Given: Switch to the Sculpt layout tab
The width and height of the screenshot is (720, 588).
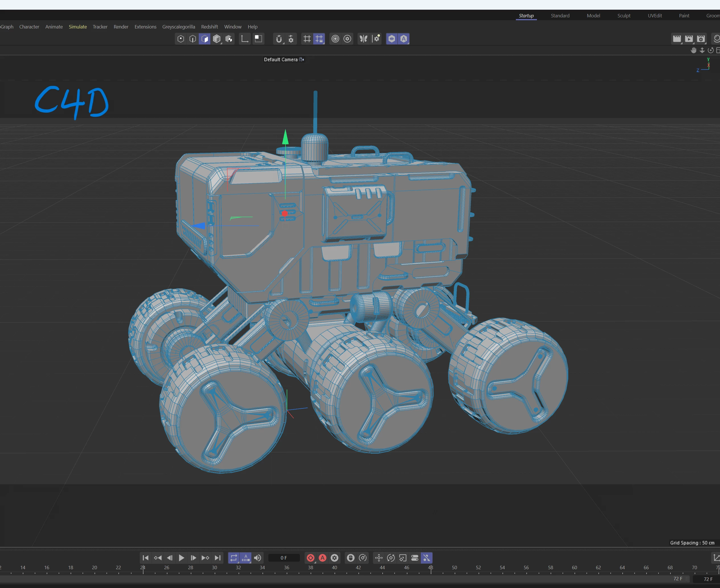Looking at the screenshot, I should pos(623,16).
